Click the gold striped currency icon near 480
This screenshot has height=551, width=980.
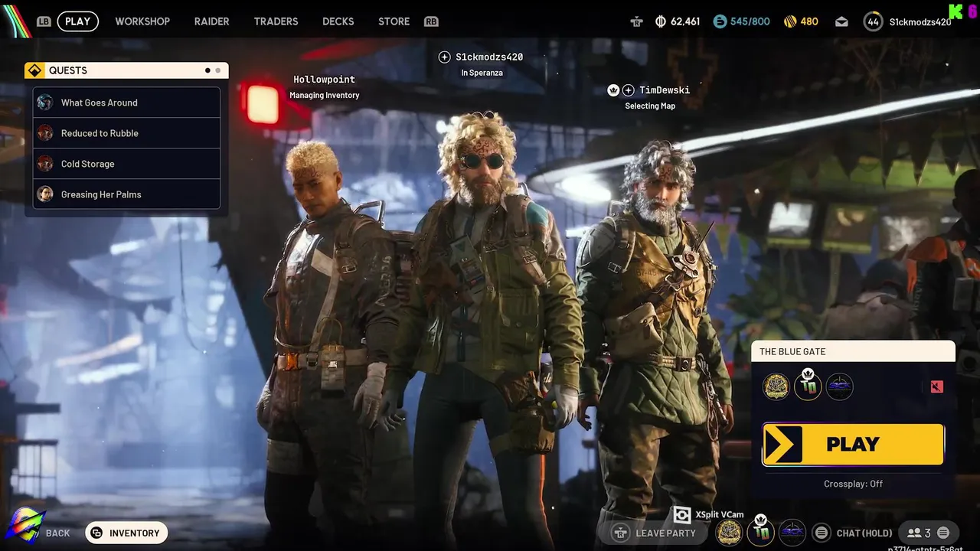click(x=790, y=21)
